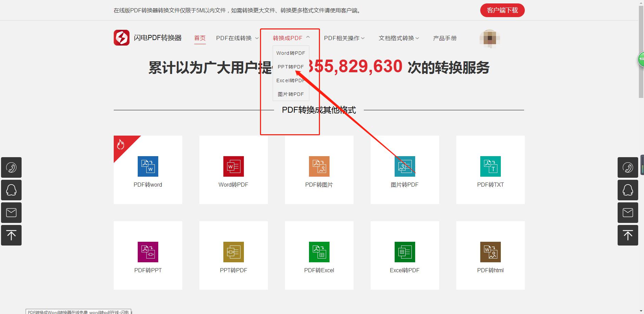The image size is (644, 314).
Task: Click the PPT转PDF gold tile icon
Action: click(x=234, y=252)
